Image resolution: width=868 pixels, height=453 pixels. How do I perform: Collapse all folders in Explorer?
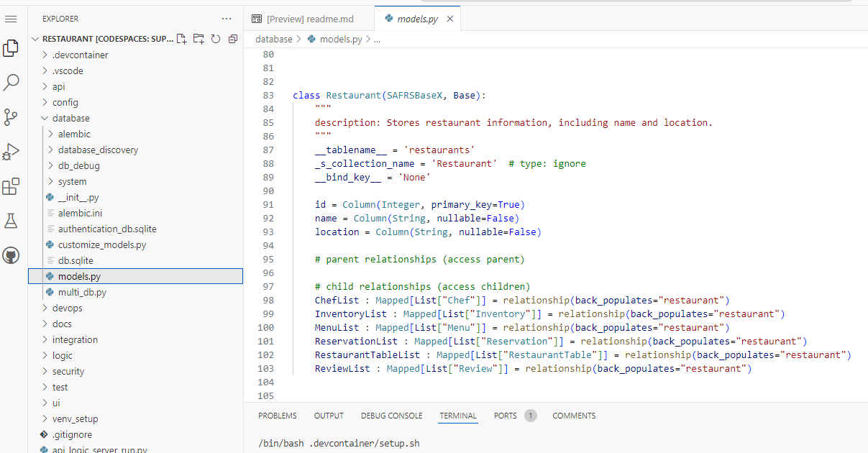tap(233, 39)
